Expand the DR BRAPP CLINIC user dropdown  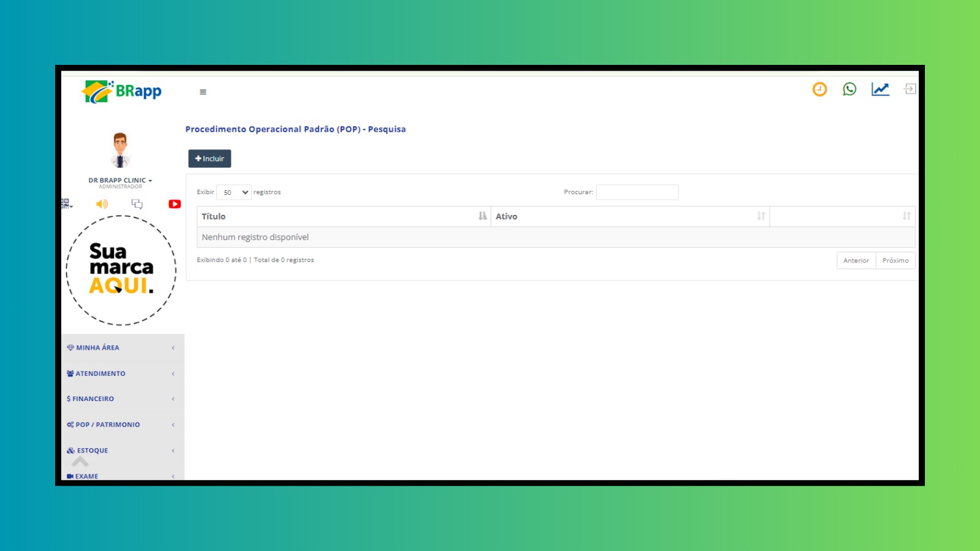[x=120, y=181]
